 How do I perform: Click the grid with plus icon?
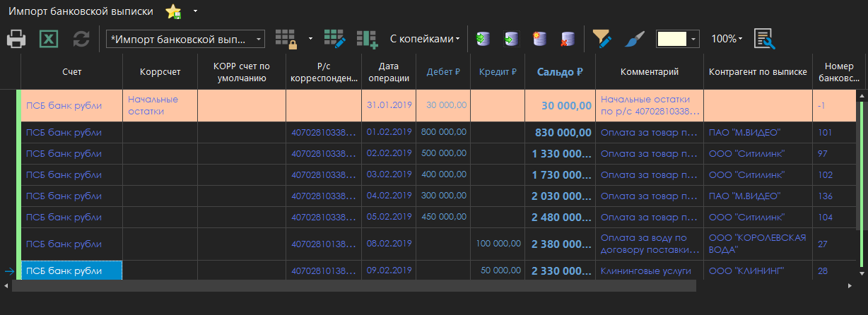point(367,39)
